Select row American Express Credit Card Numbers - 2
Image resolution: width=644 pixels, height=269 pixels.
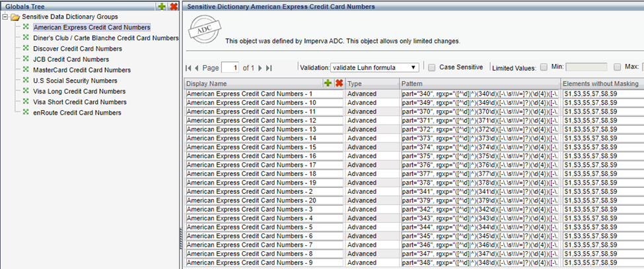tap(264, 191)
